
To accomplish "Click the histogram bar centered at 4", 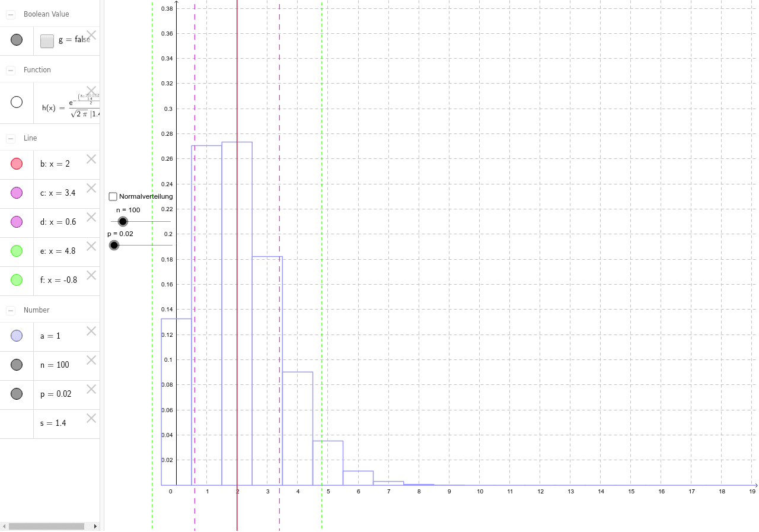I will click(x=298, y=428).
